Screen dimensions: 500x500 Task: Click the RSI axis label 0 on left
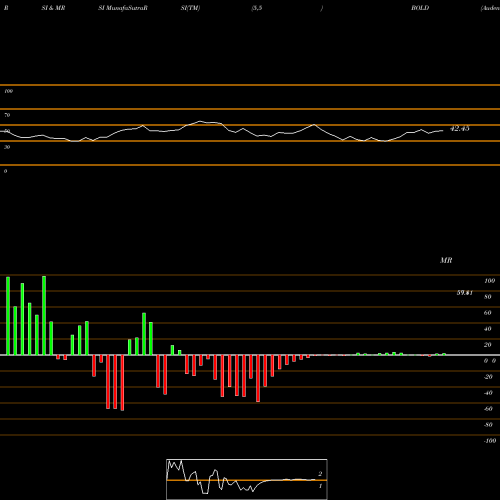5,171
